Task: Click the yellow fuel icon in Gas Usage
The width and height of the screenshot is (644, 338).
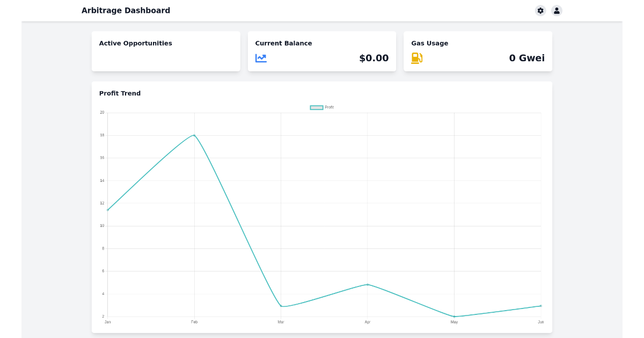Action: (x=416, y=58)
